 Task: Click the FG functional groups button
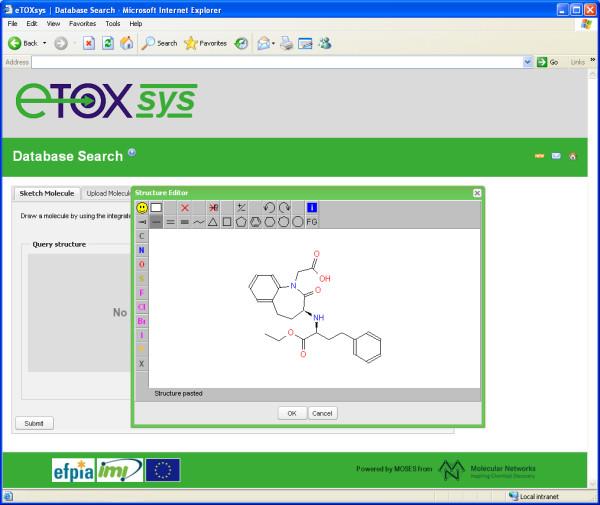312,222
